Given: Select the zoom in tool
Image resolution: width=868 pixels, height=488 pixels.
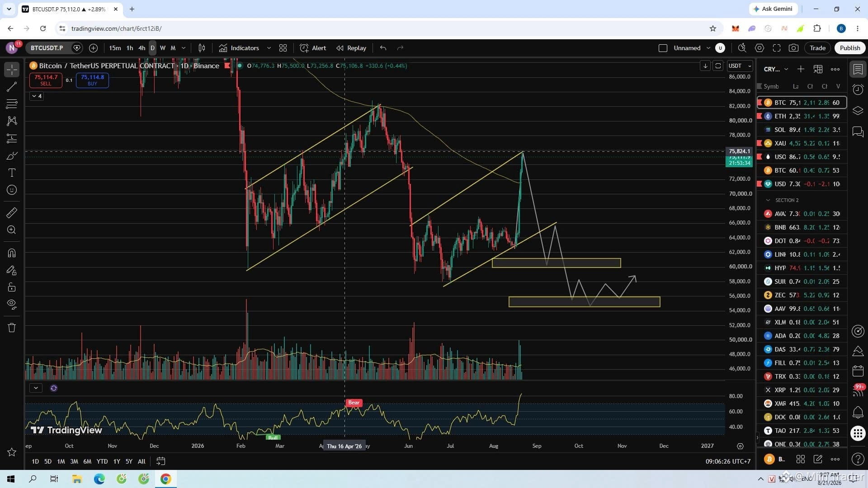Looking at the screenshot, I should click(x=12, y=230).
